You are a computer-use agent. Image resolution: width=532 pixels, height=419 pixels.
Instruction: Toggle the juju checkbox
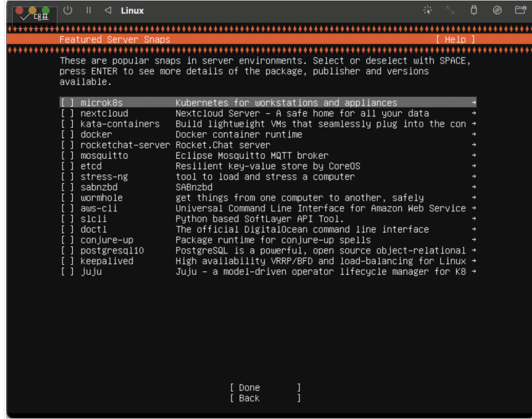(67, 271)
